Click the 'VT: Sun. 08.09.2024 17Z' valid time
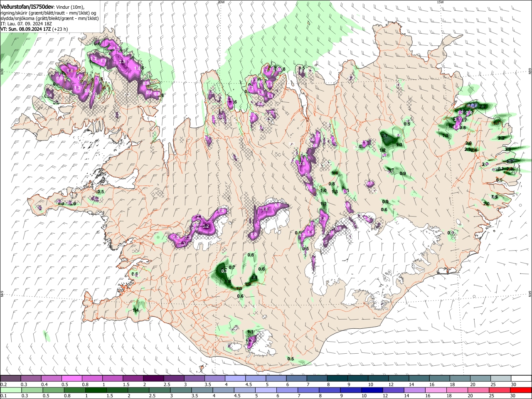The height and width of the screenshot is (399, 532). pos(26,30)
